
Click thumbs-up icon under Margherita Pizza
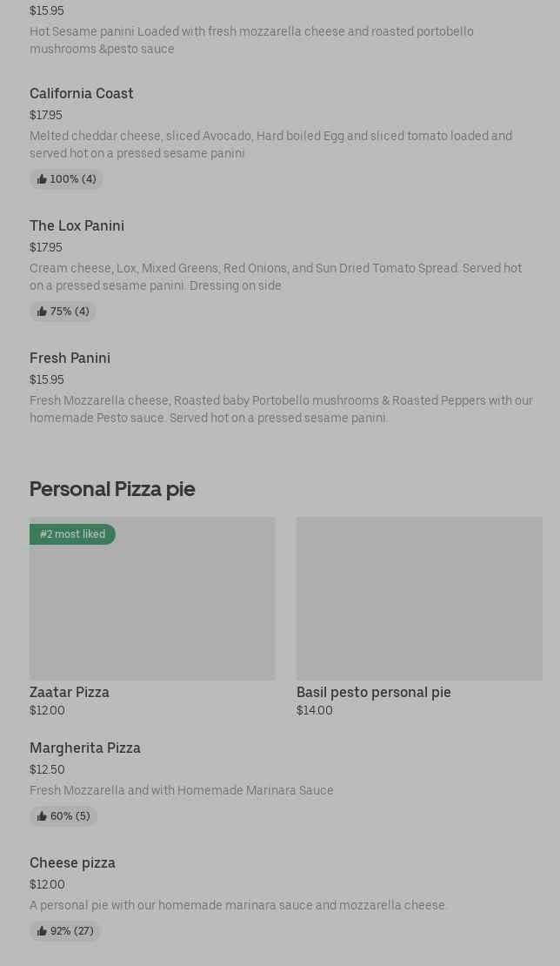[x=42, y=816]
